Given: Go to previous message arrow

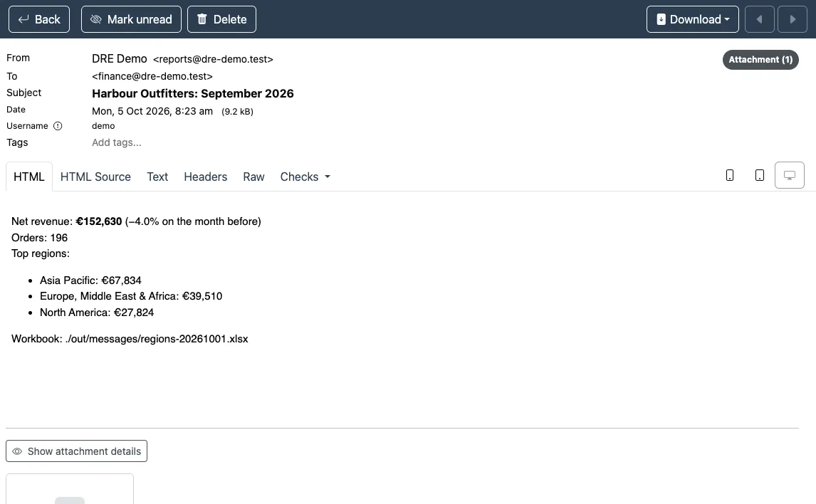Looking at the screenshot, I should [760, 19].
